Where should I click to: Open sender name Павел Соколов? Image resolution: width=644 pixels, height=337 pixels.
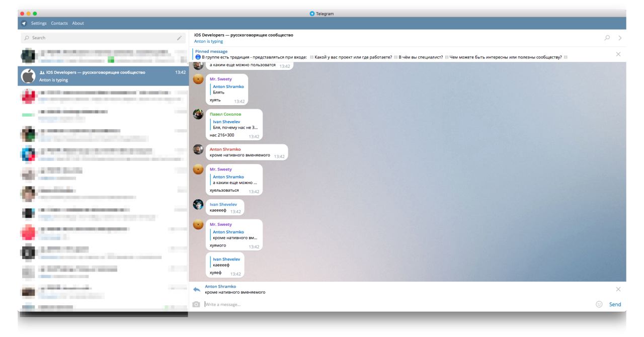(x=225, y=114)
